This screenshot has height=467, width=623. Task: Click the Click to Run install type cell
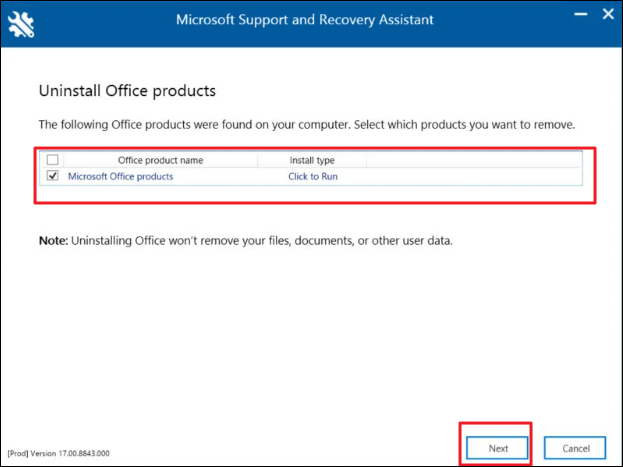[x=313, y=176]
